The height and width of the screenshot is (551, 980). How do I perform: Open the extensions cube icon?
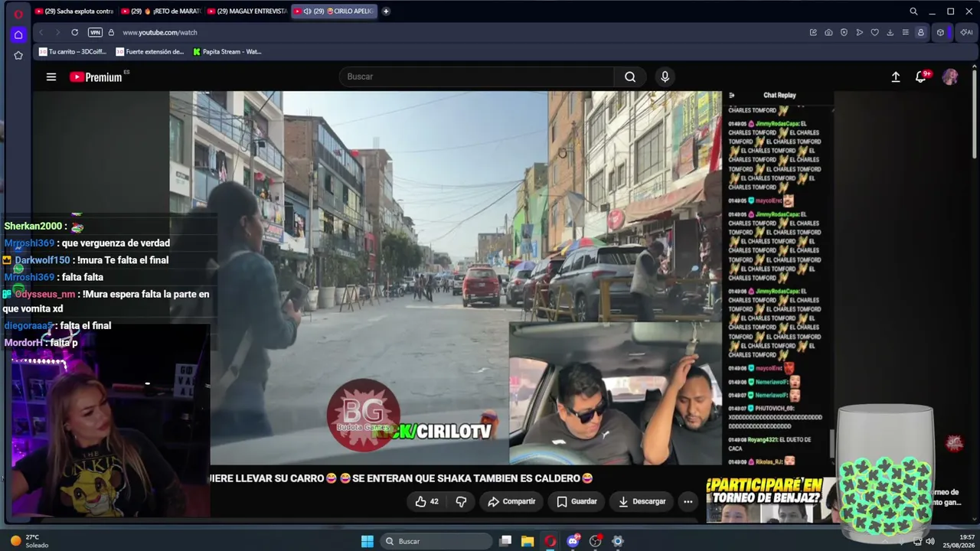[941, 32]
